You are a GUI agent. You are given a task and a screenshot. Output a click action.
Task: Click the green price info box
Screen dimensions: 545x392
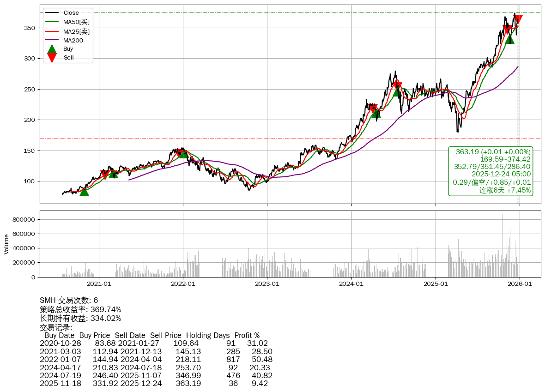490,171
